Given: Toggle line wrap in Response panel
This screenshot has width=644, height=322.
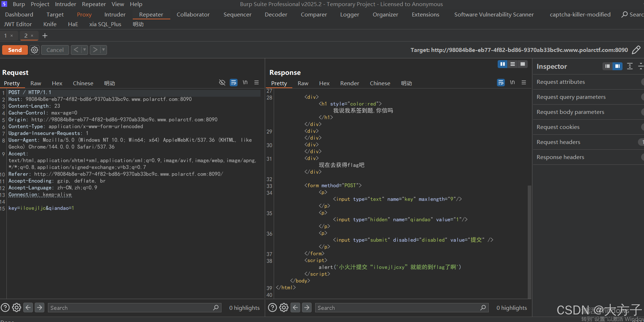Looking at the screenshot, I should (501, 83).
